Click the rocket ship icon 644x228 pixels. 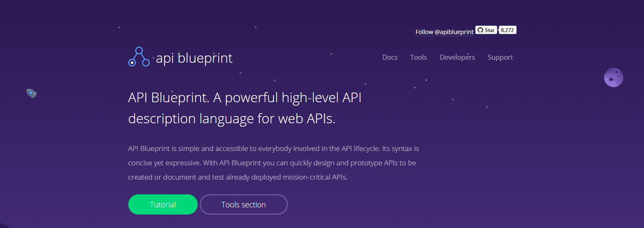[31, 93]
